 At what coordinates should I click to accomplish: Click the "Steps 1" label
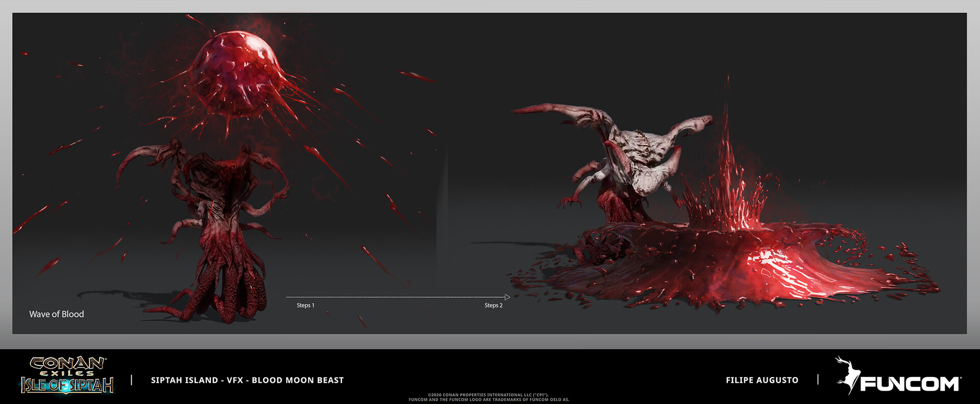click(306, 305)
